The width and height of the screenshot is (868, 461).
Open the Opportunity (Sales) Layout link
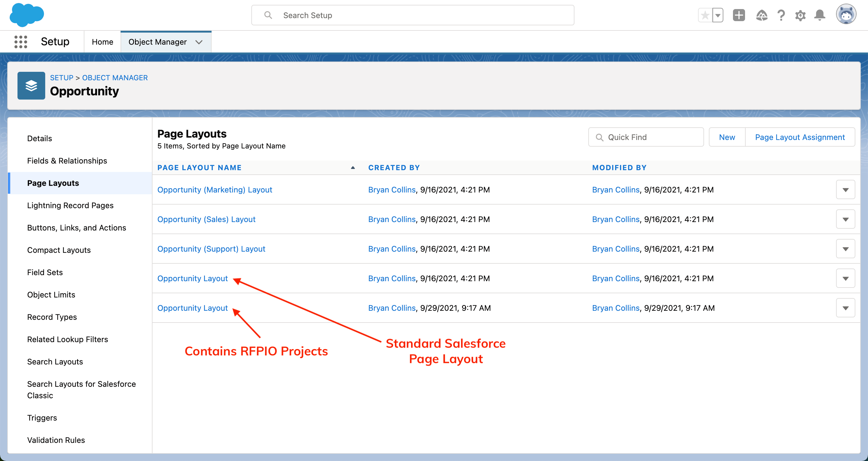pyautogui.click(x=206, y=219)
